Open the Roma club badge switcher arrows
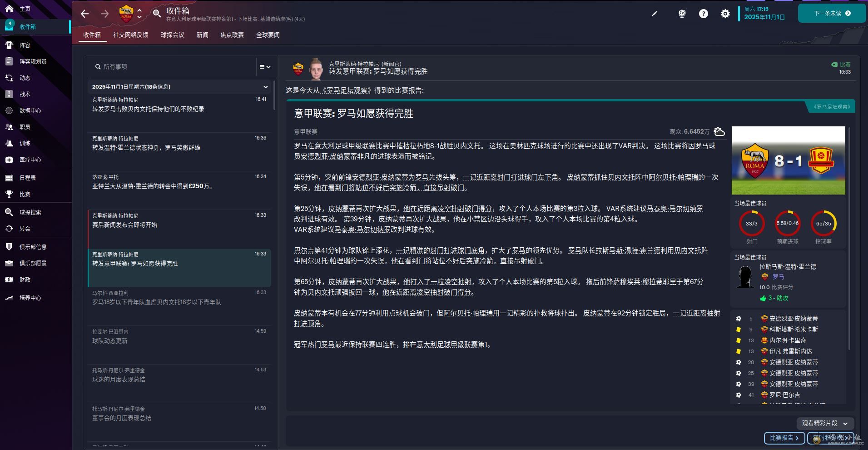This screenshot has height=450, width=868. coord(139,14)
